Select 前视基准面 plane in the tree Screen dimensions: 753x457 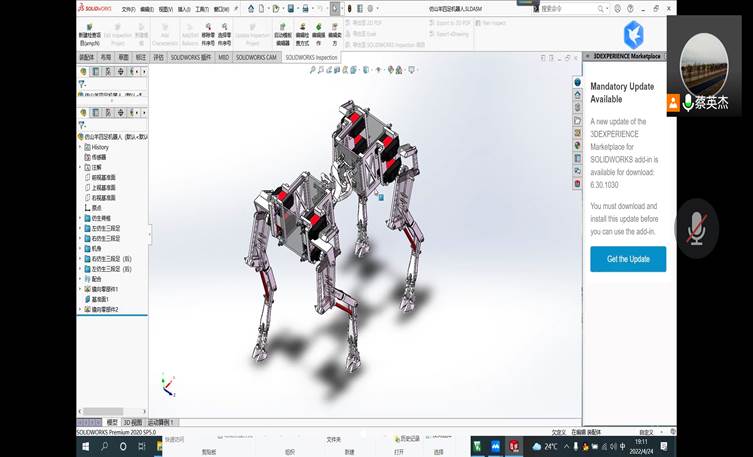(103, 177)
